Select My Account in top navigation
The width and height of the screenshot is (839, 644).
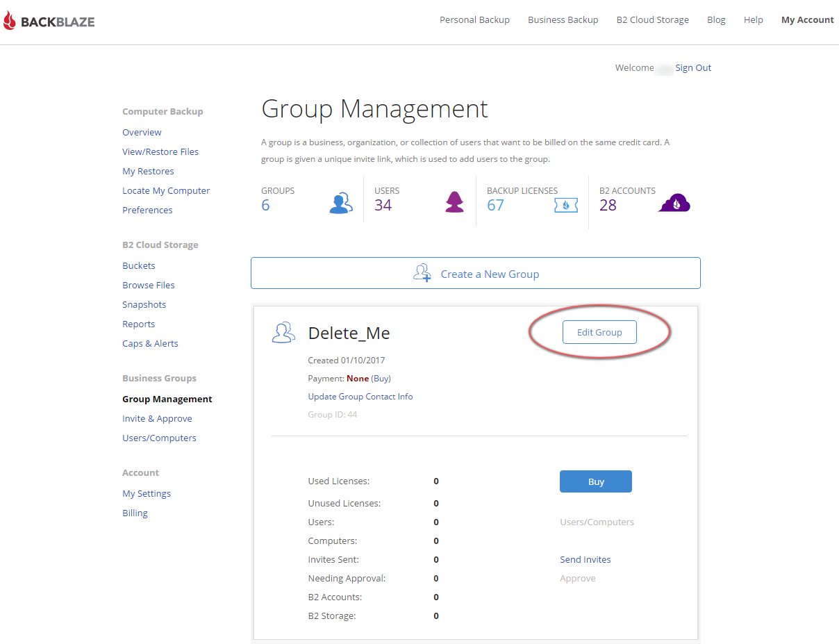pyautogui.click(x=808, y=20)
